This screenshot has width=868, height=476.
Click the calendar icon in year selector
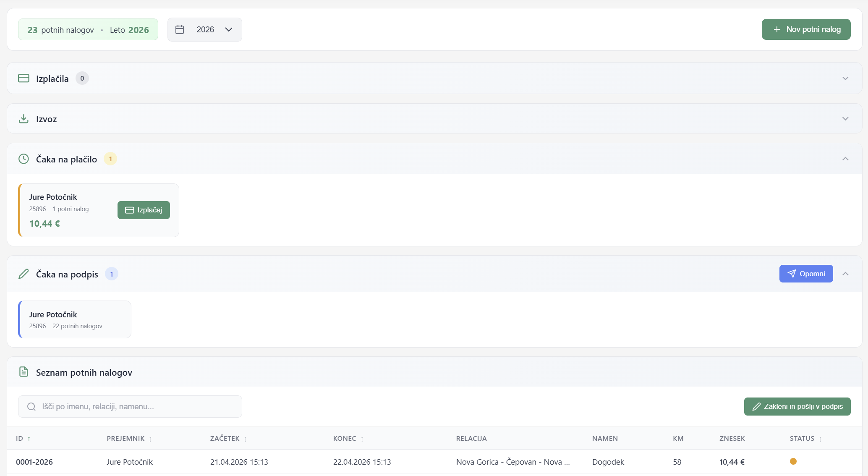coord(180,29)
